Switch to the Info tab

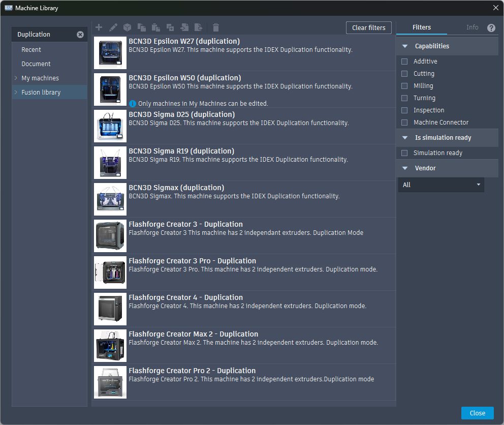(x=472, y=27)
